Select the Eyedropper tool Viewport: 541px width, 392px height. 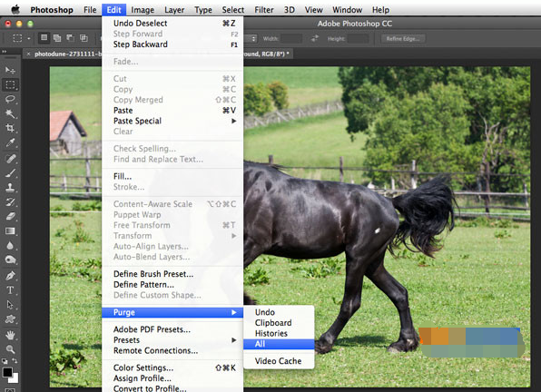click(10, 142)
